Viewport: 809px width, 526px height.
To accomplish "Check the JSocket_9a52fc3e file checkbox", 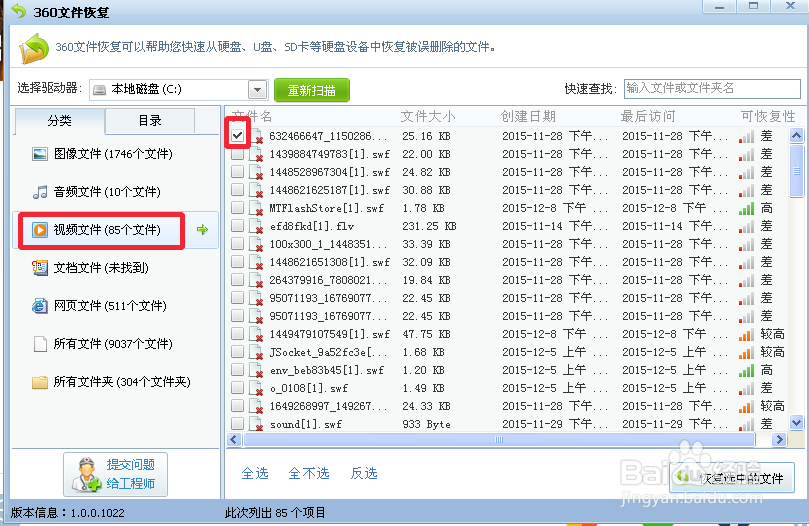I will click(x=237, y=352).
